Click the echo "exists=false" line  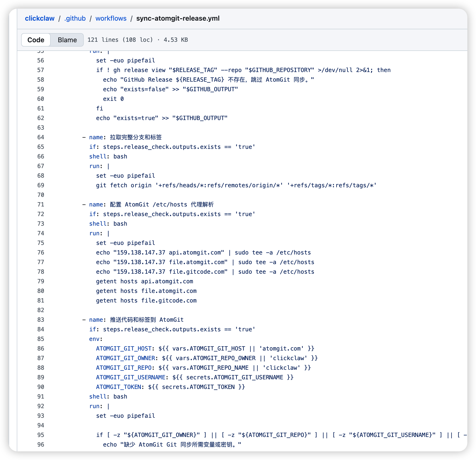coord(170,89)
